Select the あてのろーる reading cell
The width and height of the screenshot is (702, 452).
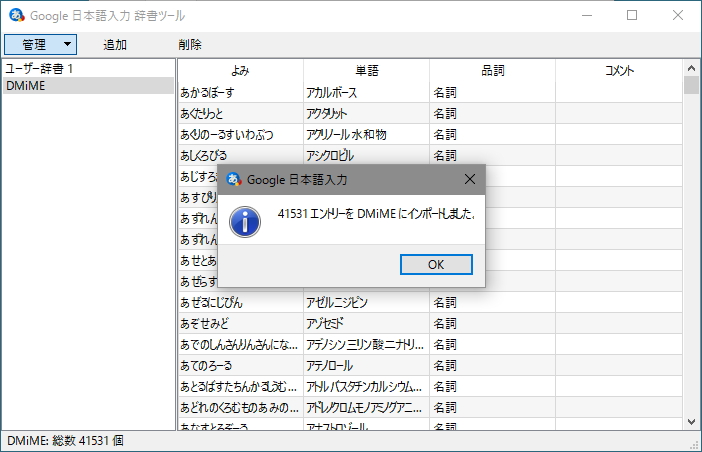coord(240,366)
